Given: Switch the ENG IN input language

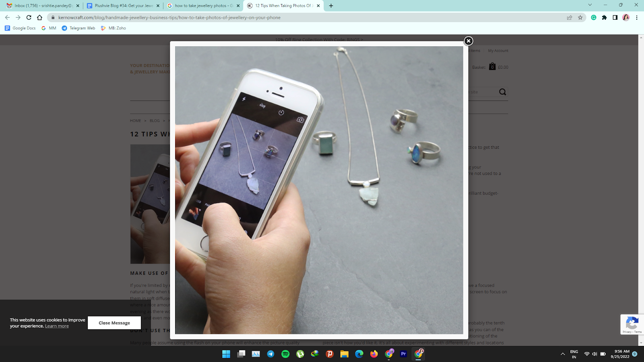Looking at the screenshot, I should point(574,354).
